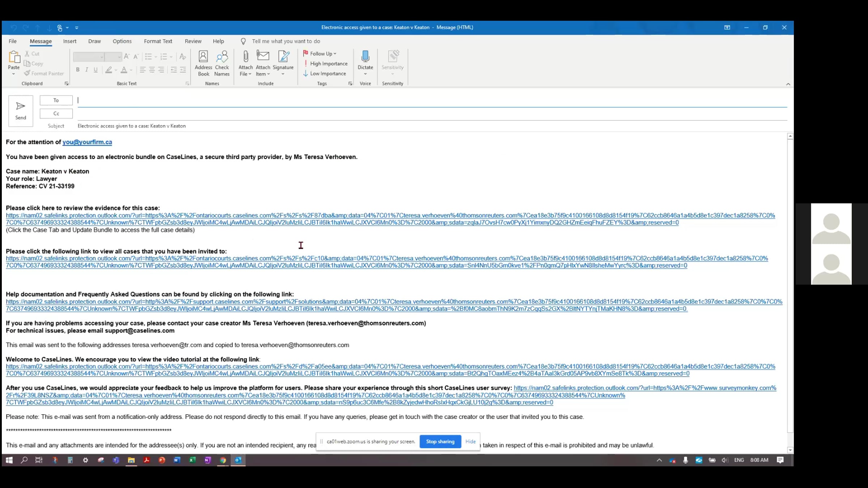Switch to the Draw tab
The image size is (868, 488).
pos(94,41)
